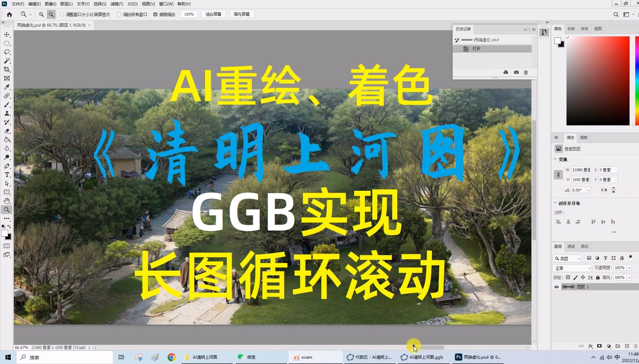639x364 pixels.
Task: Open the 类型 layer filter dropdown
Action: coord(568,259)
